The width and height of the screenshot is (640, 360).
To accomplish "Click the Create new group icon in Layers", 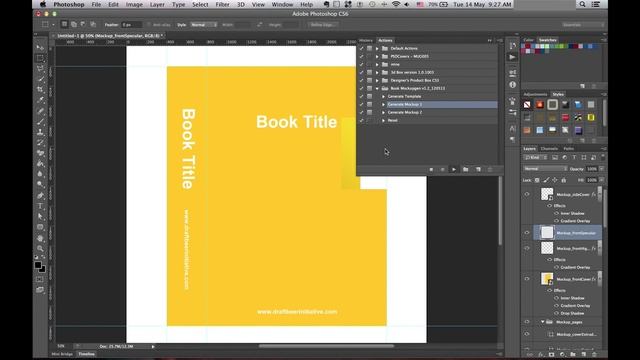I will [x=573, y=354].
